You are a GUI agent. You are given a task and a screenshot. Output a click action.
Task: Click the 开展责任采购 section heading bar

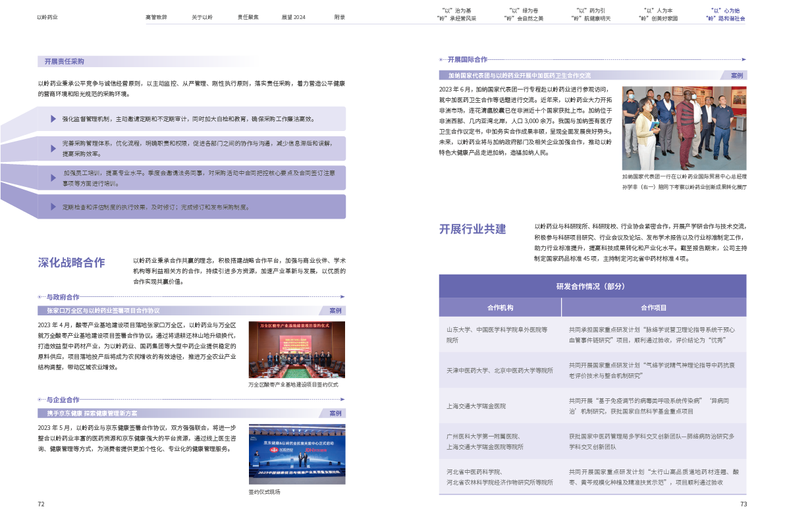pos(148,61)
